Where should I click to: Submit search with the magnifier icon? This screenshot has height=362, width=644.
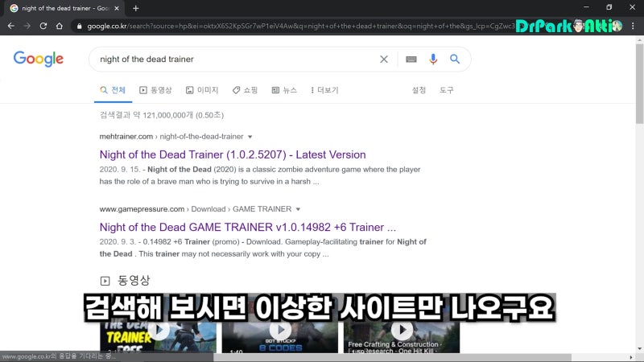pyautogui.click(x=455, y=59)
